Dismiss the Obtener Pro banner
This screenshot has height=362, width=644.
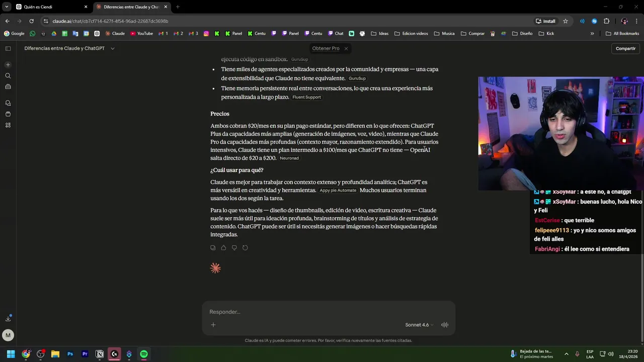pyautogui.click(x=346, y=48)
